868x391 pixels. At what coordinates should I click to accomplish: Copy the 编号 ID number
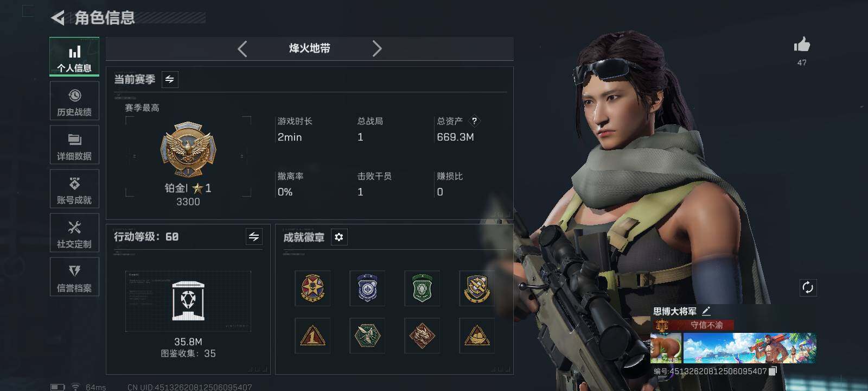(773, 371)
